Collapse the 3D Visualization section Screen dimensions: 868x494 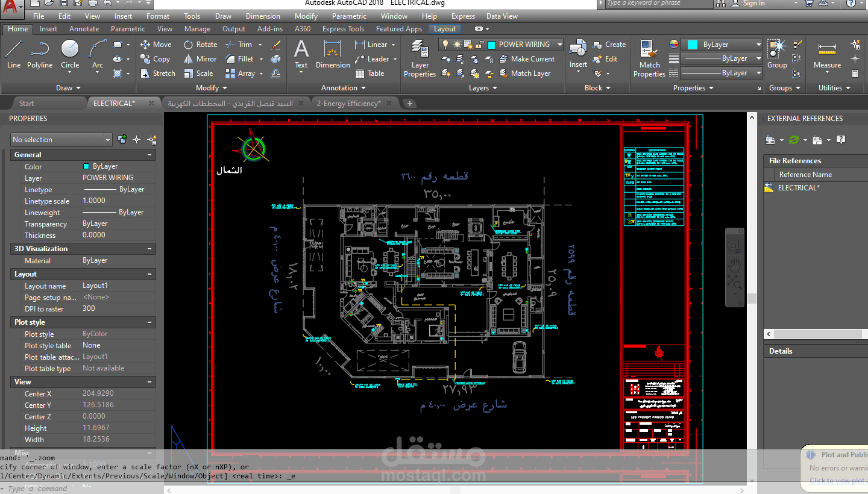(149, 249)
